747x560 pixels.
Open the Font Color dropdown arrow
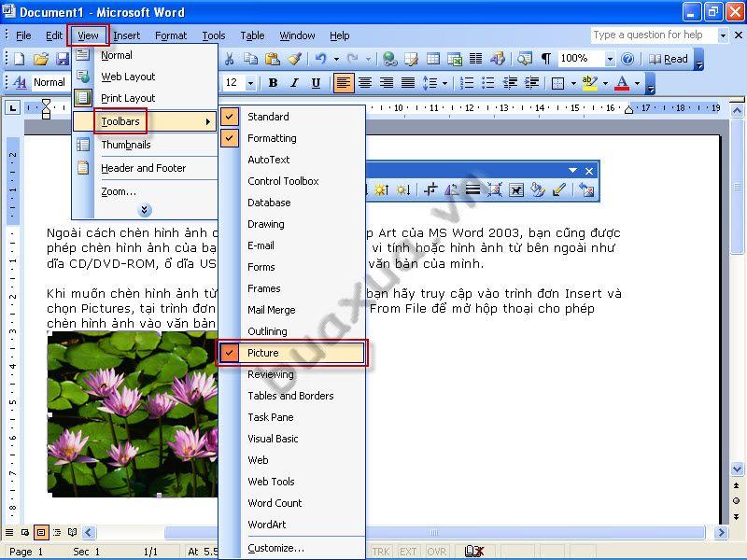[x=637, y=83]
